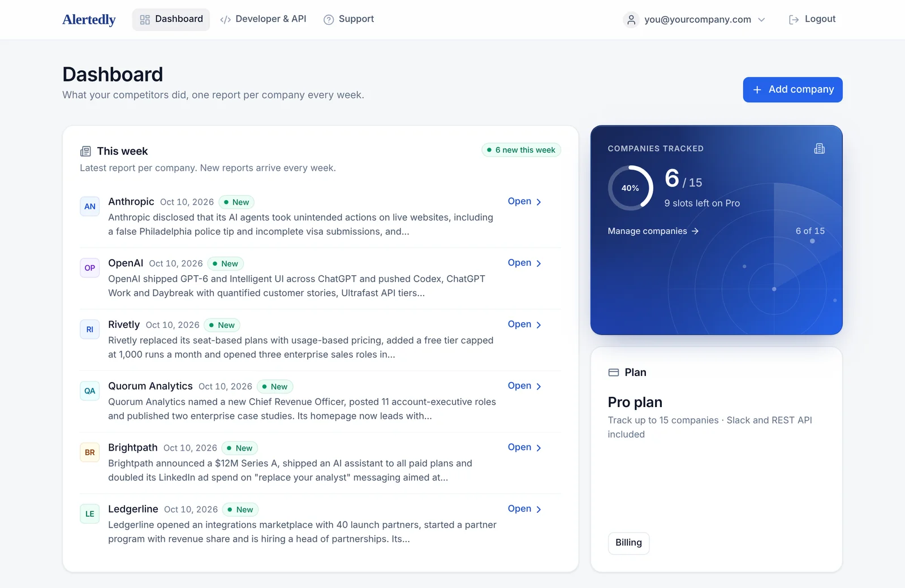Click the OP avatar for OpenAI
The height and width of the screenshot is (588, 905).
(x=90, y=268)
